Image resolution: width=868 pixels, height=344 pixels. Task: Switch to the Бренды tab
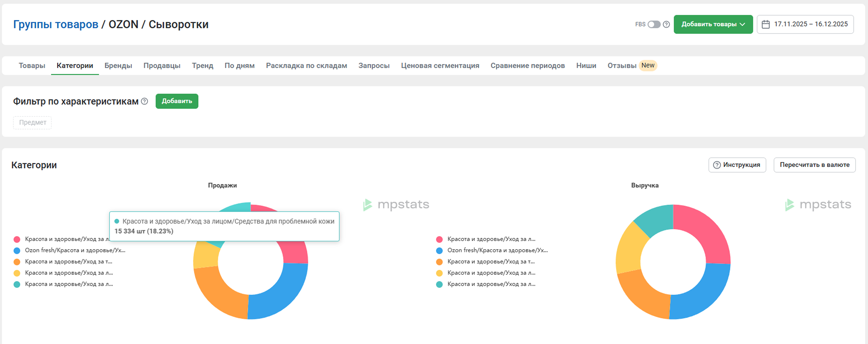tap(118, 66)
